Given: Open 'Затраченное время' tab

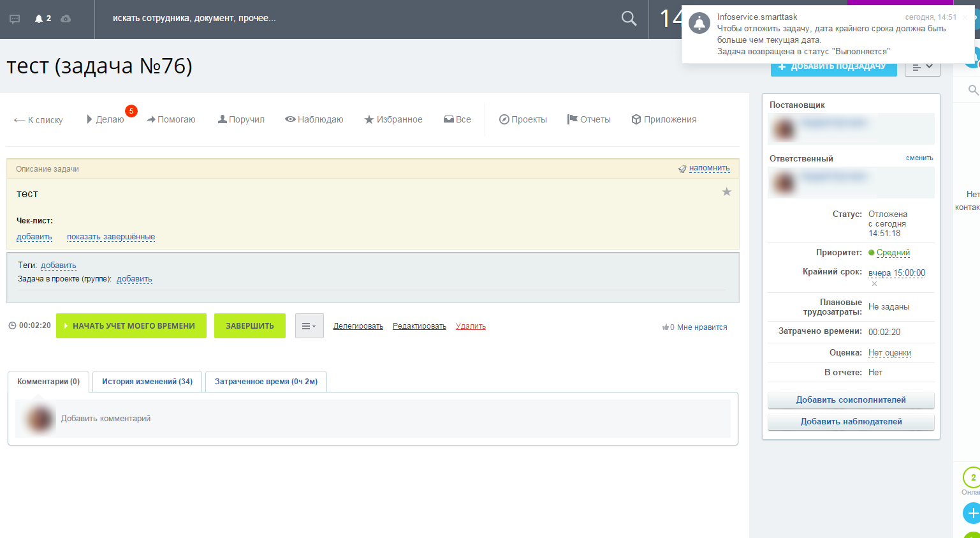Looking at the screenshot, I should coord(266,382).
